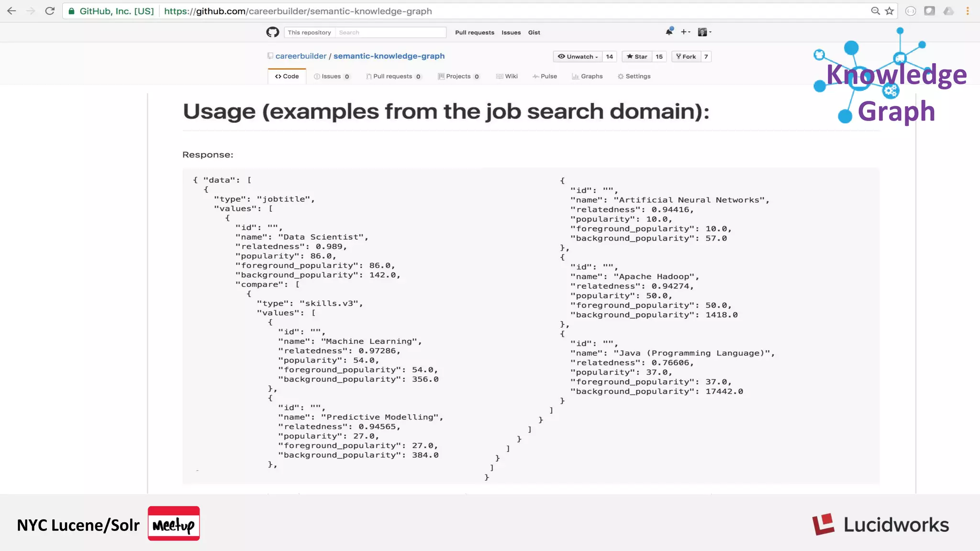Click the "Predictive Modelling" name line

360,417
